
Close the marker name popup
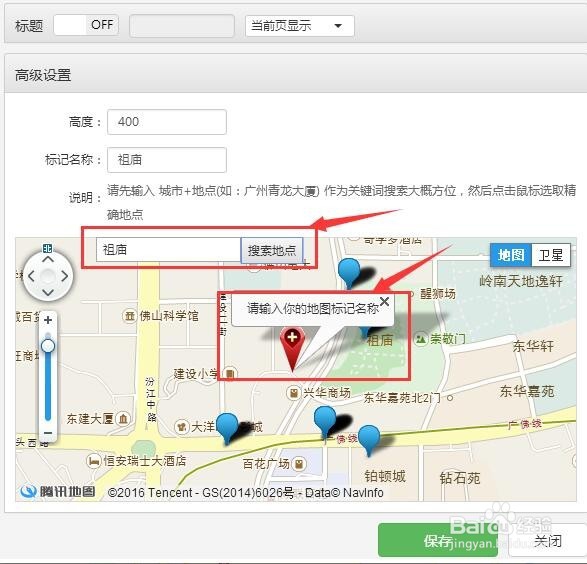384,301
